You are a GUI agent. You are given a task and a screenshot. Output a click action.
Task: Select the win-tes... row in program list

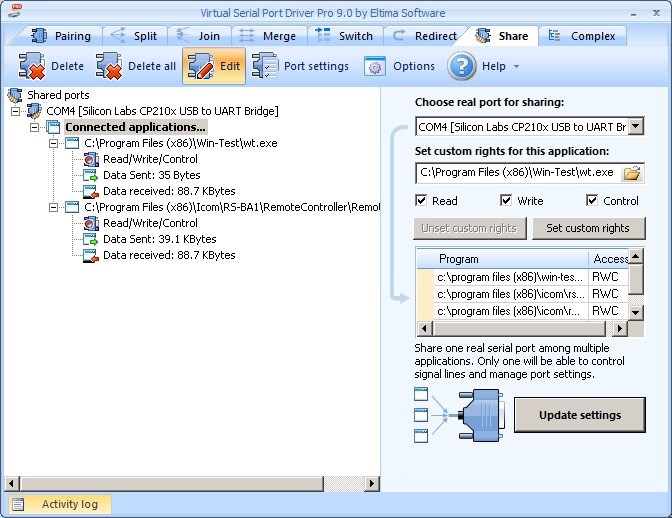click(x=522, y=277)
